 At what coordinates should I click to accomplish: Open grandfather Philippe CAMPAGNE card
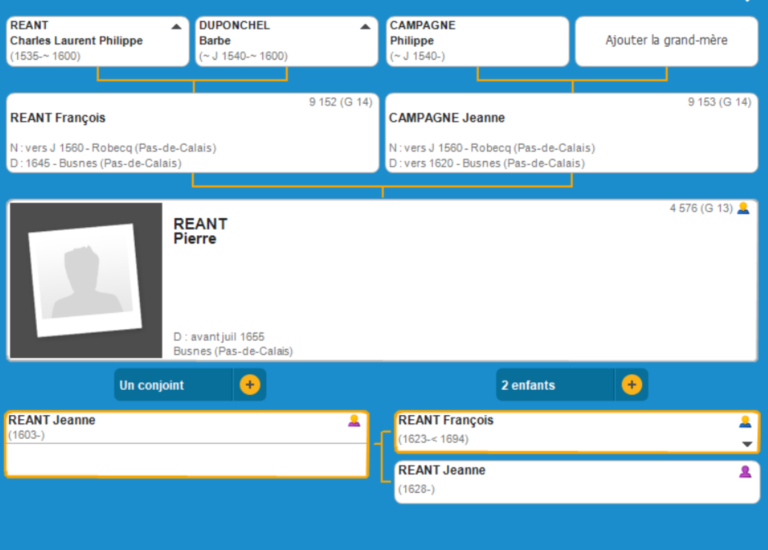[x=476, y=41]
